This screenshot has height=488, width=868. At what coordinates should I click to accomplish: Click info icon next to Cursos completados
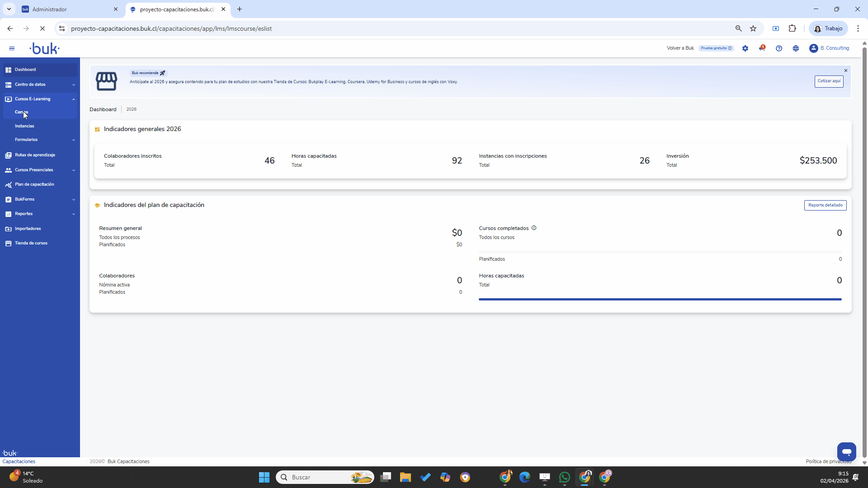click(534, 228)
